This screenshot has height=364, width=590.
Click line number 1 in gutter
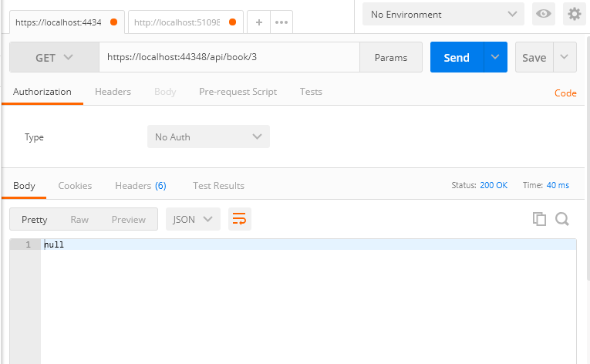29,244
